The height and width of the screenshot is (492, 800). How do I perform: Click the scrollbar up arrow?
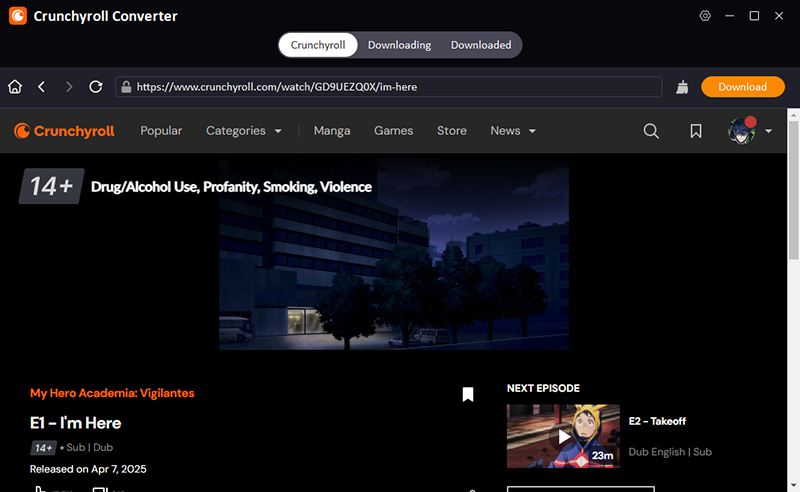click(x=793, y=115)
